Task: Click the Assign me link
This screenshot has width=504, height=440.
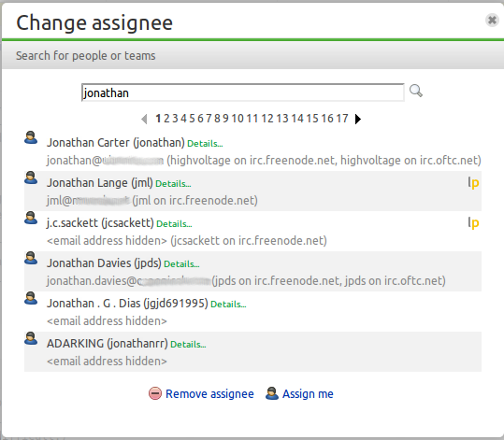Action: tap(308, 393)
